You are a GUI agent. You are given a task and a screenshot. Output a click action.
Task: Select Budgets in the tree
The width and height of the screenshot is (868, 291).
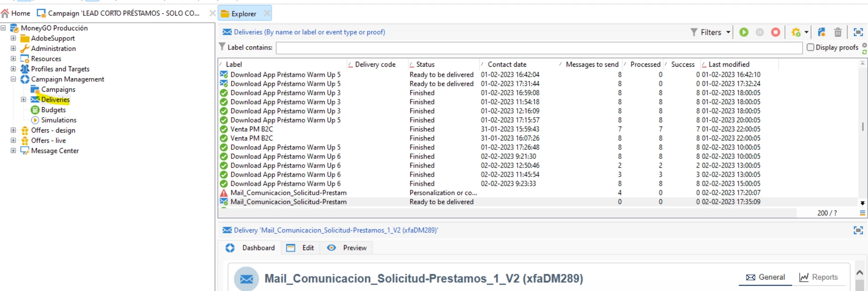pos(53,110)
